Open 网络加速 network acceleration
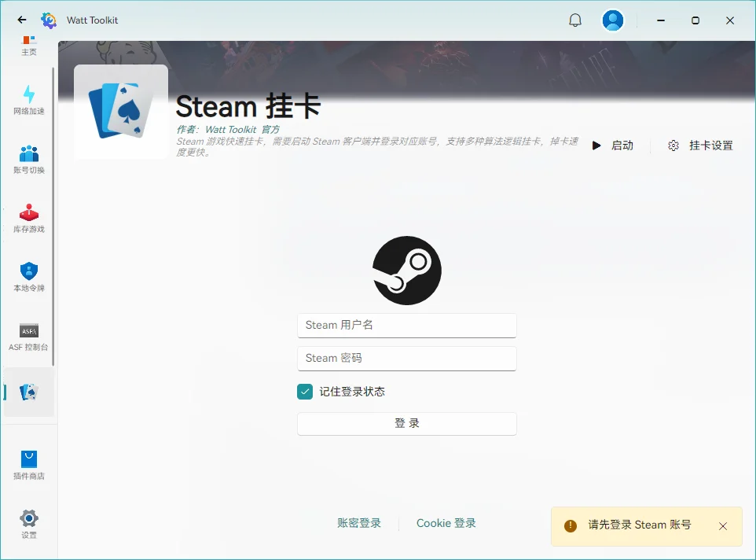The image size is (756, 560). pyautogui.click(x=29, y=101)
